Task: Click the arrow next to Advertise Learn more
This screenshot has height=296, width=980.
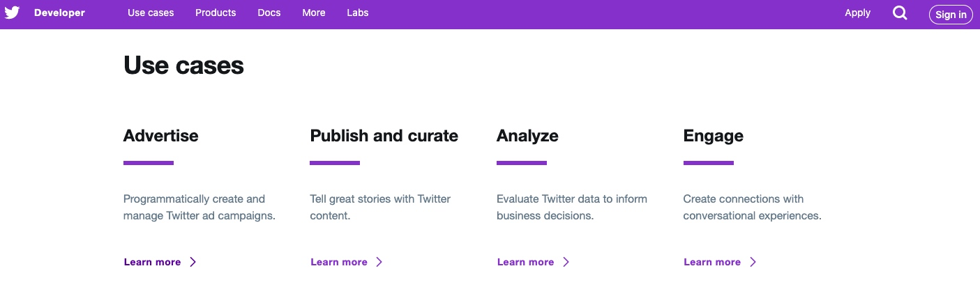Action: coord(193,262)
